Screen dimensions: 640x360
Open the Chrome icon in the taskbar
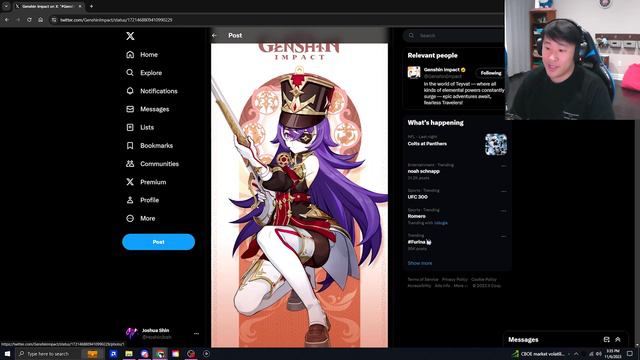(x=160, y=354)
